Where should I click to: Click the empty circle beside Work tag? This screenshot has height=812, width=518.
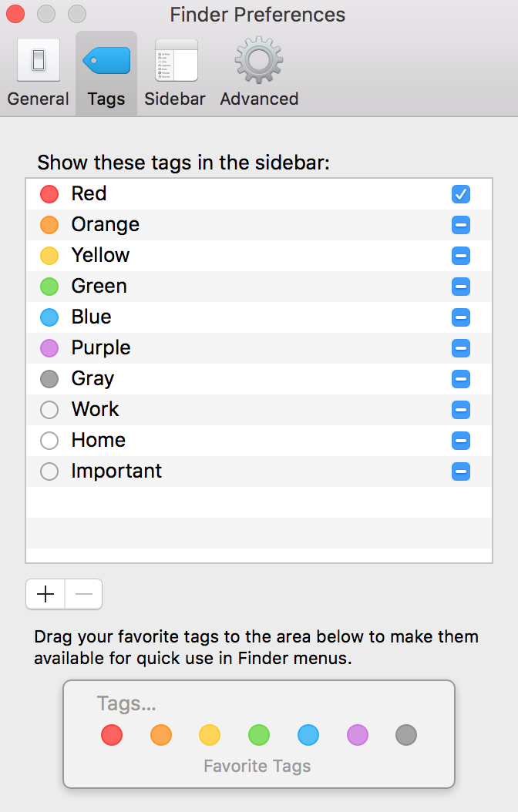click(x=49, y=410)
